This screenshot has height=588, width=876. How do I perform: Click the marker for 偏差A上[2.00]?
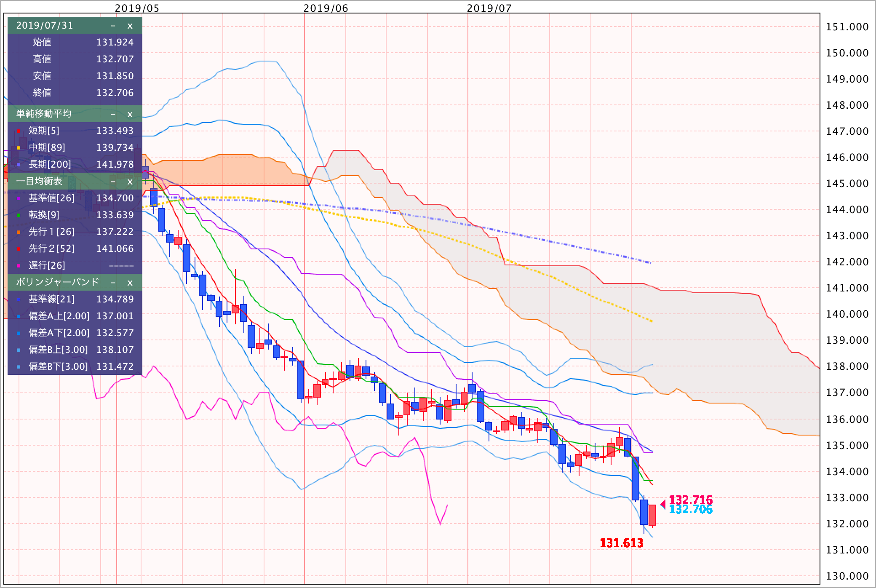pos(19,316)
